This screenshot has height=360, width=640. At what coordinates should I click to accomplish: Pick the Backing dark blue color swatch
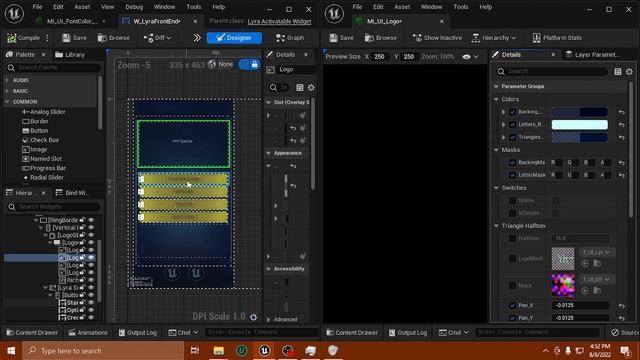pos(580,112)
